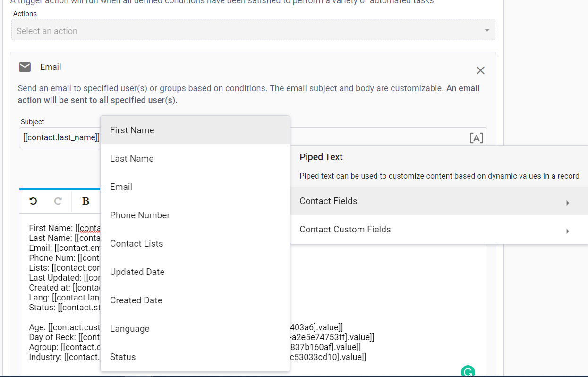Choose Updated Date from the field list
The height and width of the screenshot is (377, 588).
click(x=195, y=272)
